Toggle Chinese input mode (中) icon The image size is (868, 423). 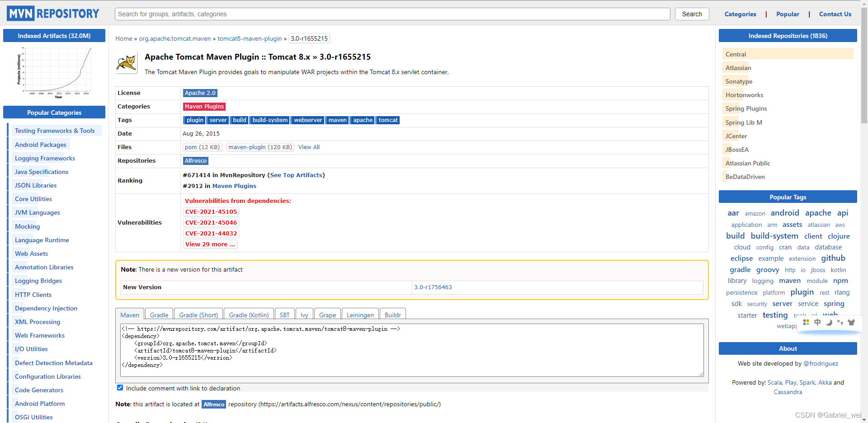pos(817,322)
